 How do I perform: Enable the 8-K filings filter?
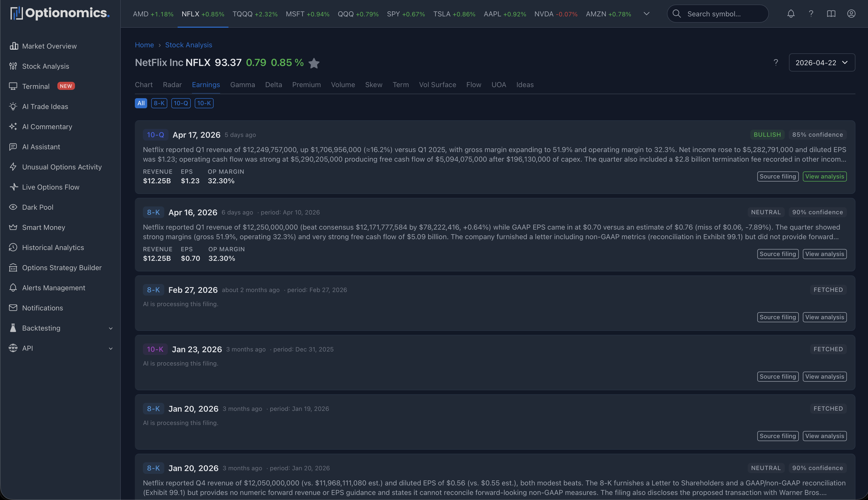point(159,103)
